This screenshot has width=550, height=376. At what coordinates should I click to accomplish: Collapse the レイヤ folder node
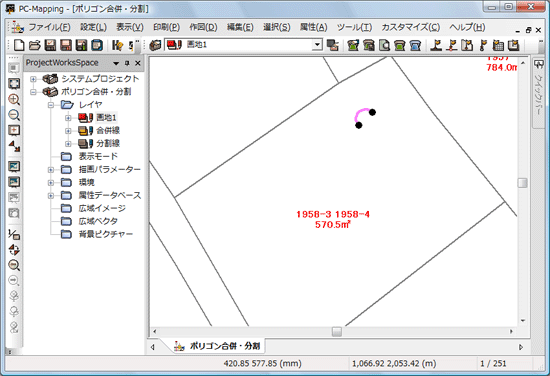pyautogui.click(x=51, y=105)
